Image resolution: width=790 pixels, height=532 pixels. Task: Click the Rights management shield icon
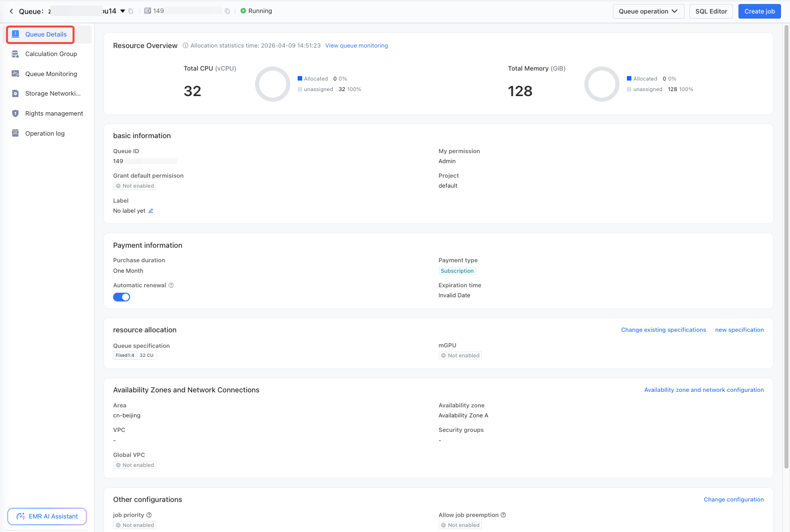point(16,114)
